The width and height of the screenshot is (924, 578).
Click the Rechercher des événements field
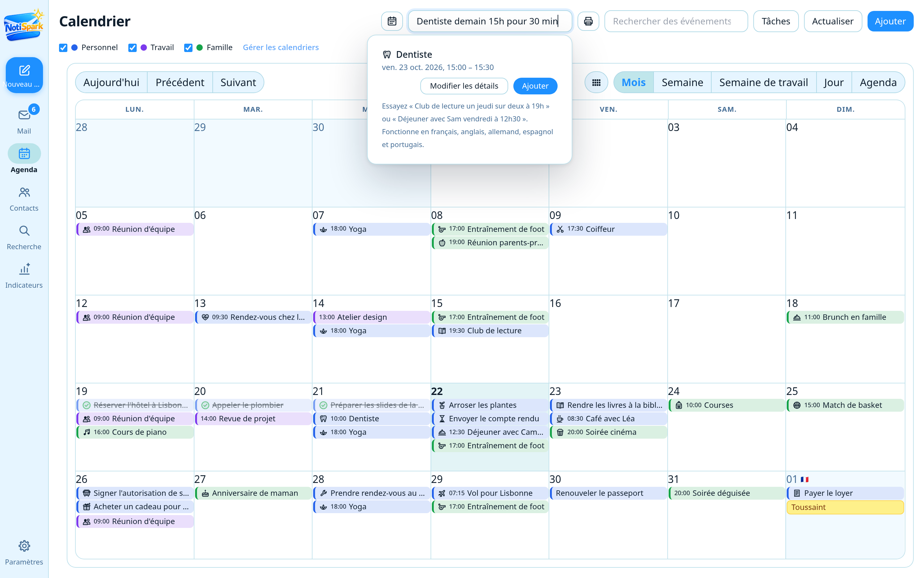(676, 21)
